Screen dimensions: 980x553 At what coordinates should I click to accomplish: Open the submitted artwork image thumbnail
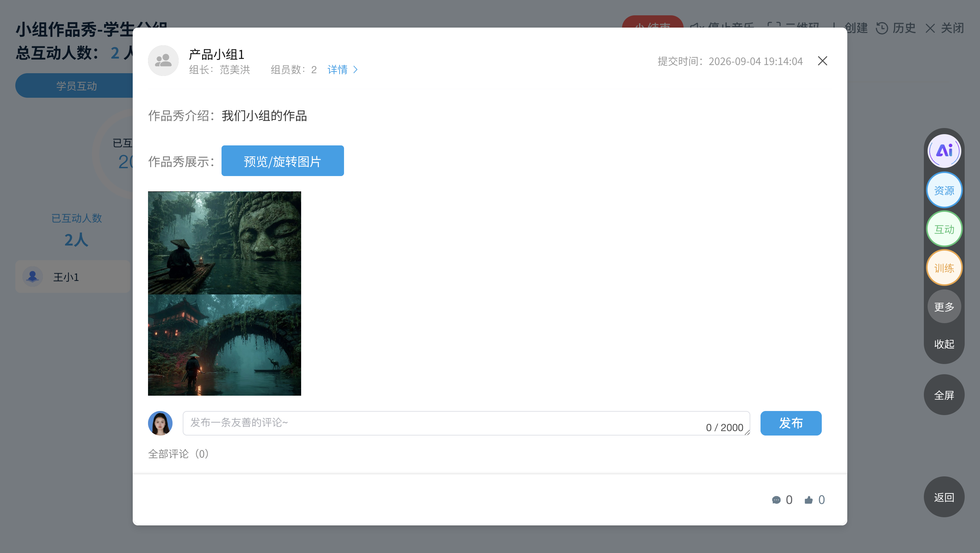point(225,294)
